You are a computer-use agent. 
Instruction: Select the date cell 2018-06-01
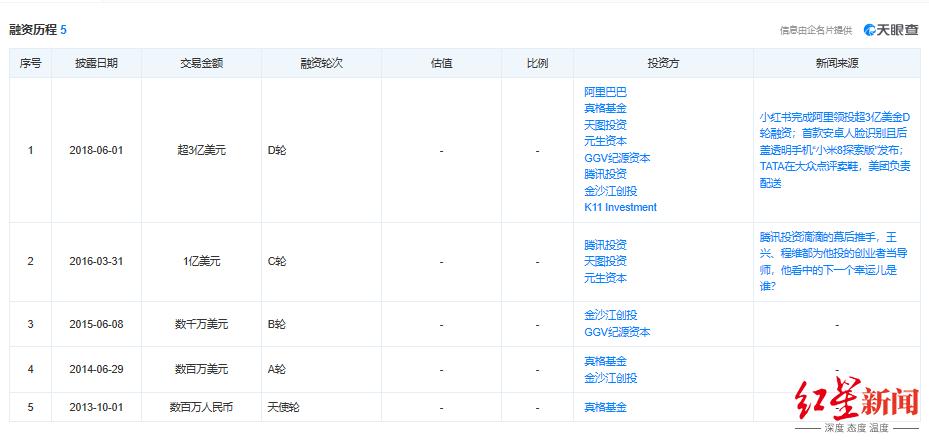click(x=96, y=151)
